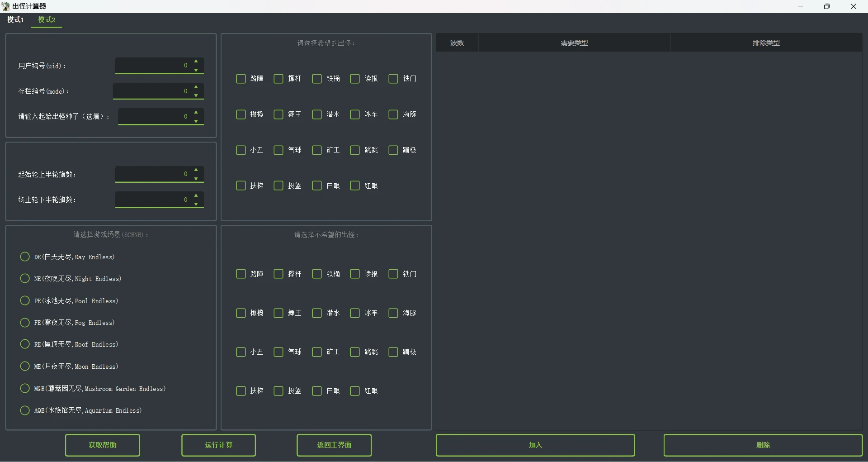Click up arrow of 起始出怪种子 field
The height and width of the screenshot is (462, 868).
[x=196, y=112]
